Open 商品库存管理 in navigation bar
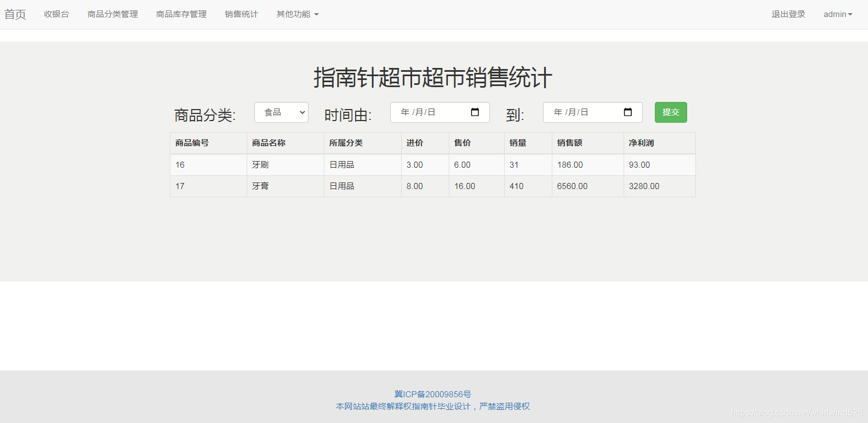Viewport: 868px width, 423px height. click(181, 14)
